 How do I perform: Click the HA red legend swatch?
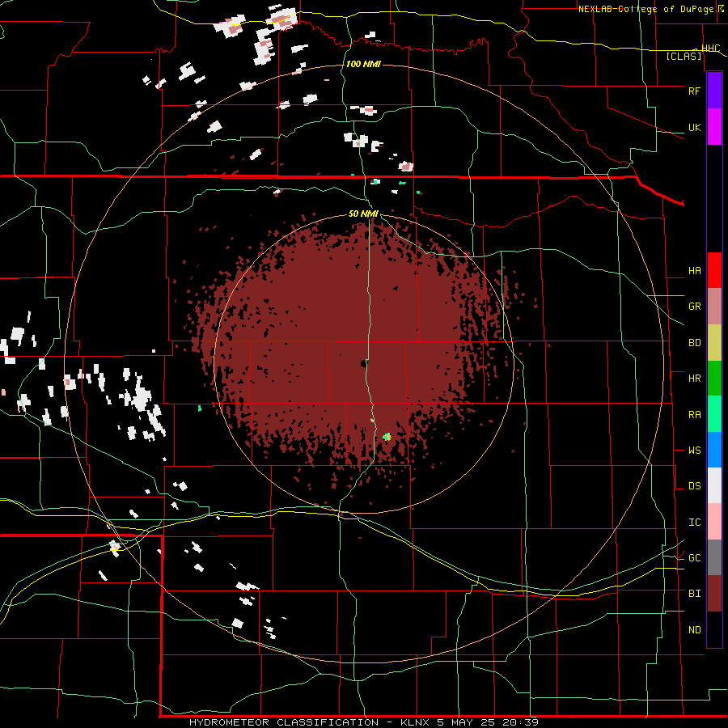714,270
